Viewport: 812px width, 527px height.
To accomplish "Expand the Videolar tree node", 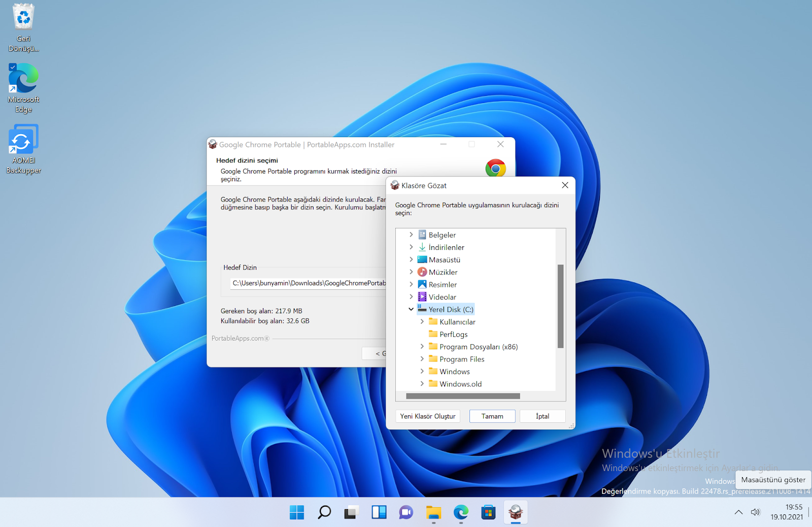I will pyautogui.click(x=411, y=297).
